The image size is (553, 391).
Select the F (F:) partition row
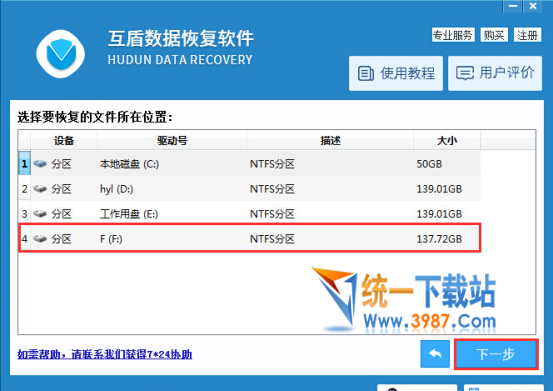click(x=249, y=239)
